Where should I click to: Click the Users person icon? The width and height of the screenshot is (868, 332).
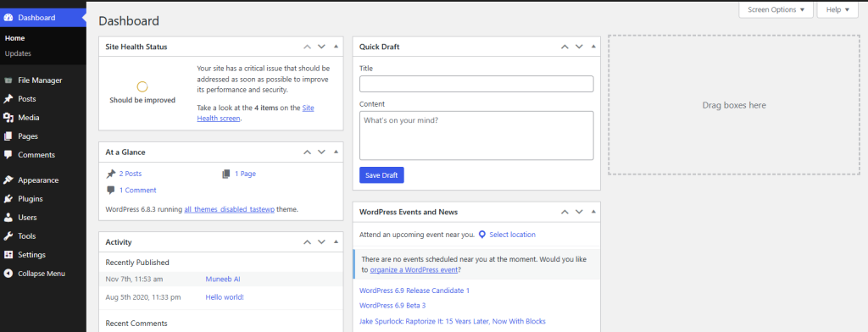tap(8, 218)
